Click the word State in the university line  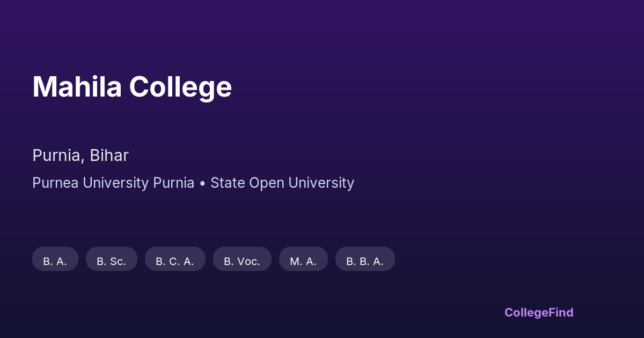pyautogui.click(x=227, y=183)
